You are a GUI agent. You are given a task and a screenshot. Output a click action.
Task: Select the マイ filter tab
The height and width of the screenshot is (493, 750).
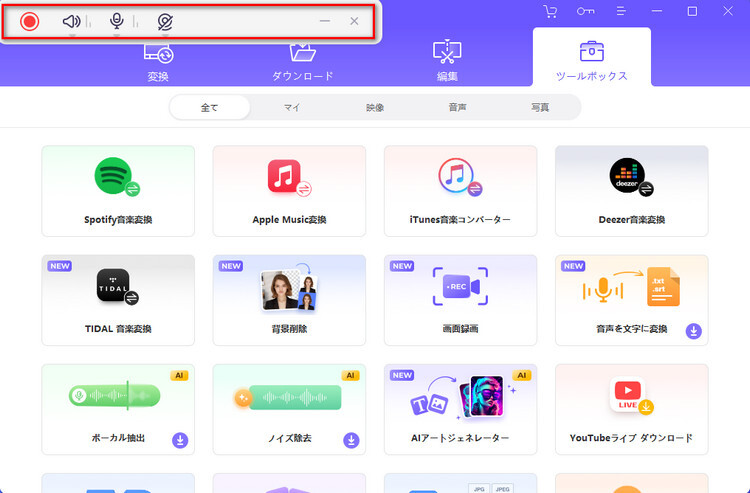pos(292,108)
